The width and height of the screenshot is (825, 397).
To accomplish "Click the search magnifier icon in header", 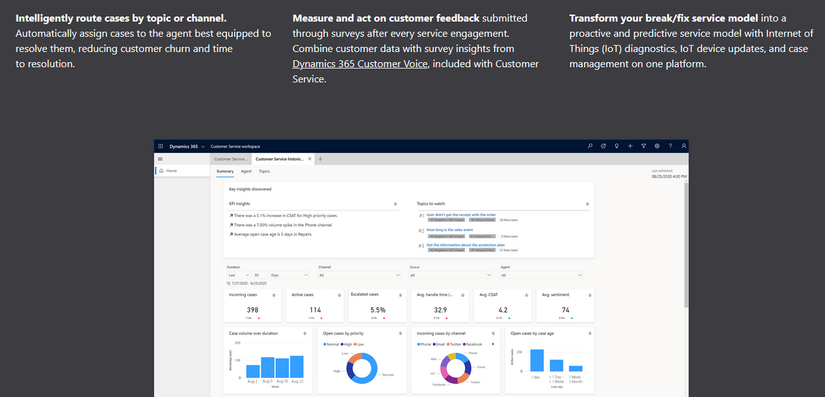I will coord(590,146).
